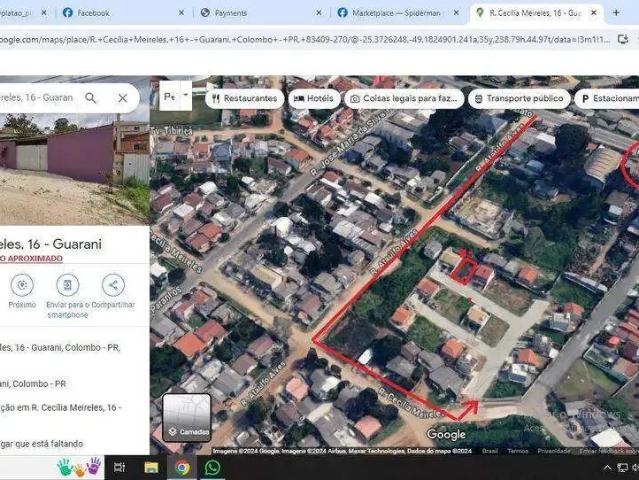Click the Brasil link in map footer
The height and width of the screenshot is (480, 639).
pos(489,451)
